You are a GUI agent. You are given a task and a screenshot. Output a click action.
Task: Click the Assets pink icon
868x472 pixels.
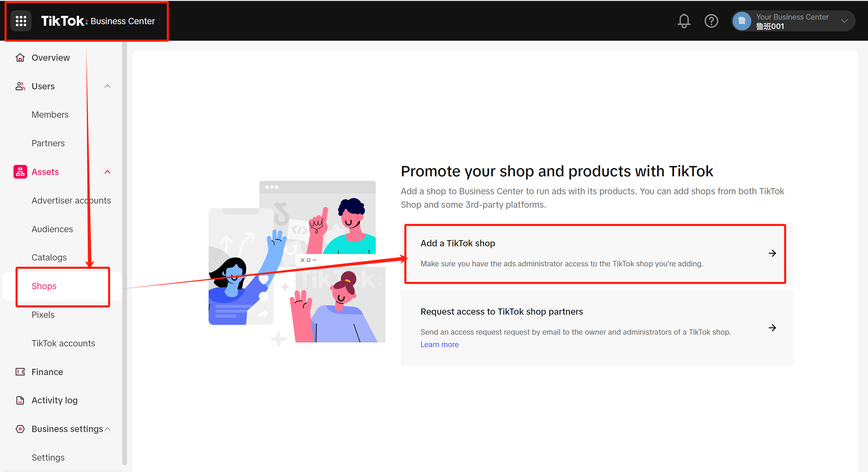click(x=20, y=172)
